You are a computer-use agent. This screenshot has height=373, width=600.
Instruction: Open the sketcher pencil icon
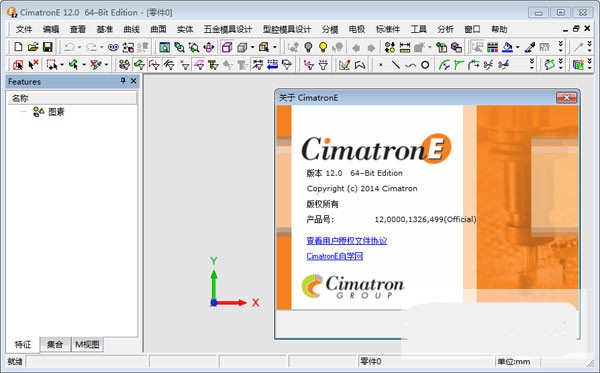(344, 65)
